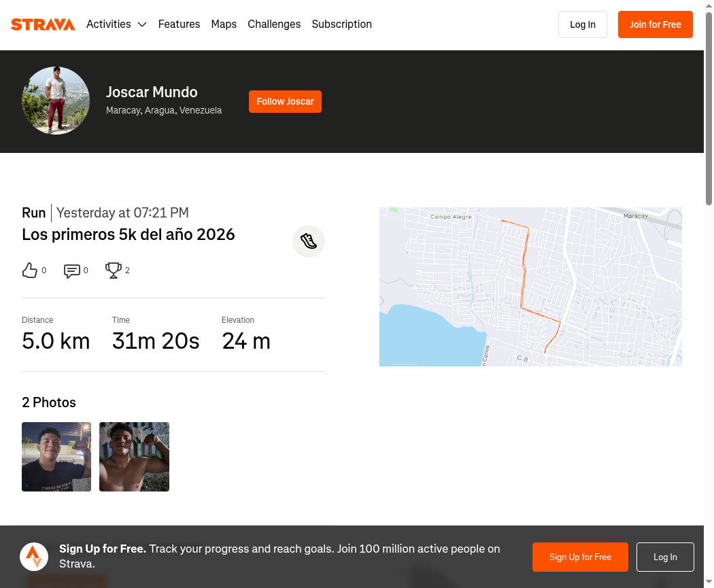This screenshot has width=714, height=588.
Task: Open the run route map
Action: pos(530,287)
